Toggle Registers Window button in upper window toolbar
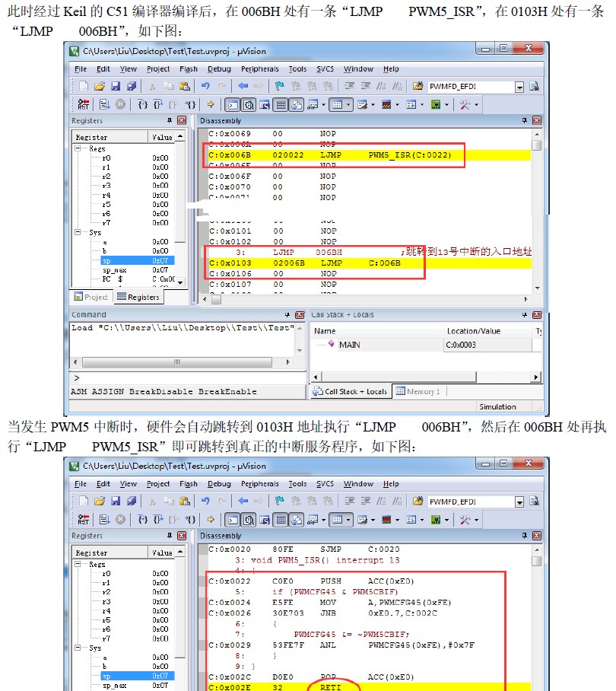Image resolution: width=616 pixels, height=691 pixels. [x=281, y=104]
